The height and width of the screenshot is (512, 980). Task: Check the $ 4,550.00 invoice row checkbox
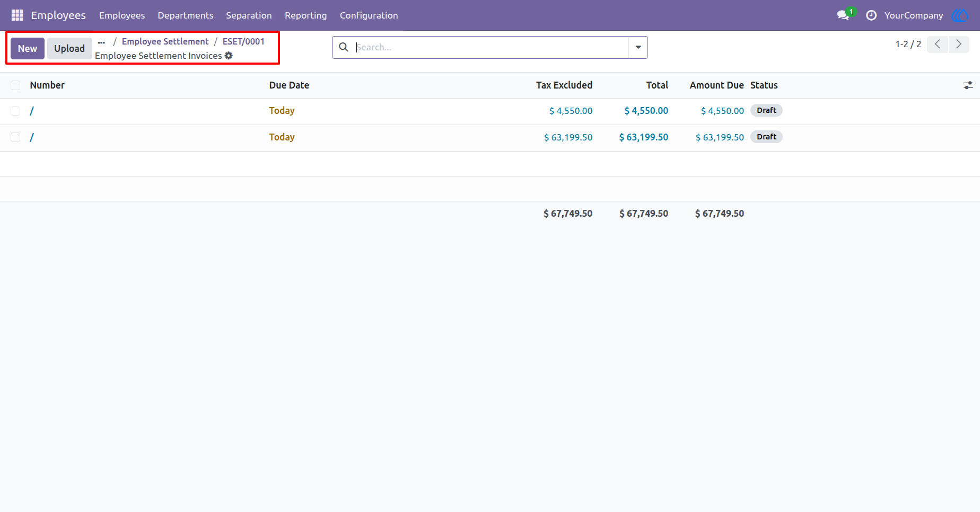pyautogui.click(x=15, y=111)
